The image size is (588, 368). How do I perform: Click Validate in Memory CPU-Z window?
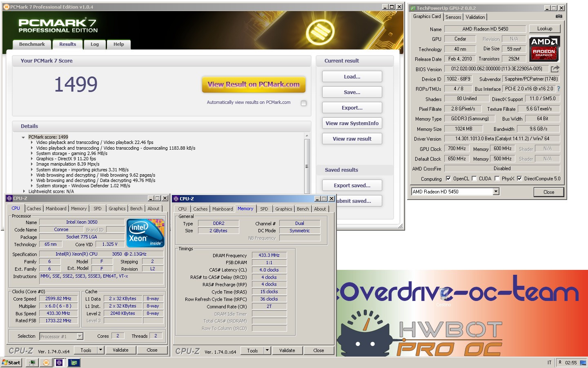pos(287,350)
